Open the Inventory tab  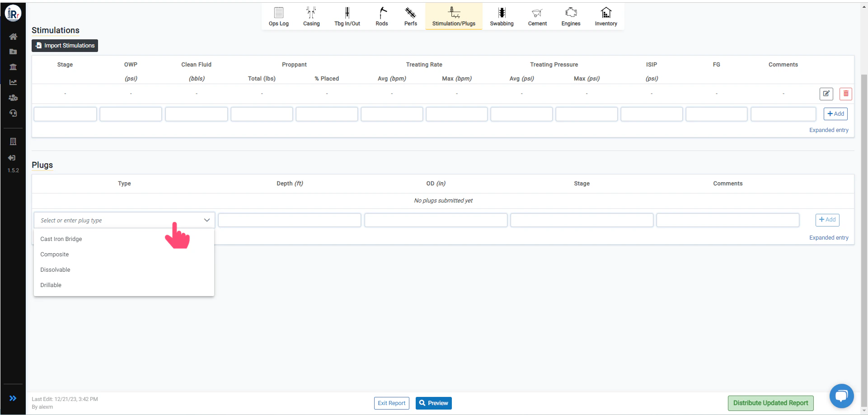[606, 17]
